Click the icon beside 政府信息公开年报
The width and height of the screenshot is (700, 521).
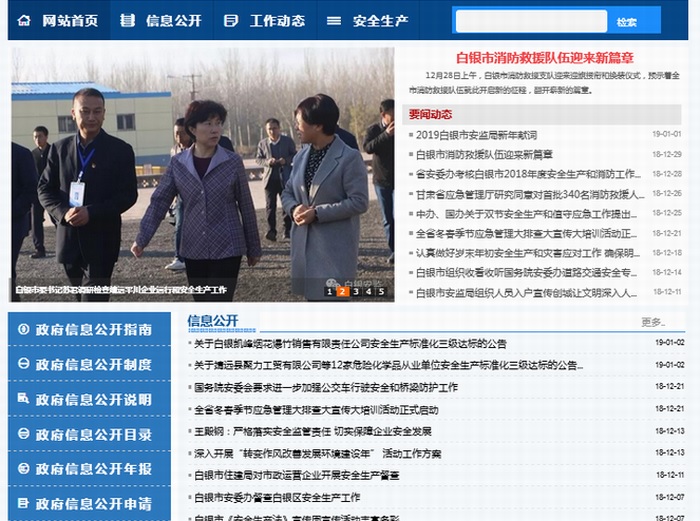23,468
